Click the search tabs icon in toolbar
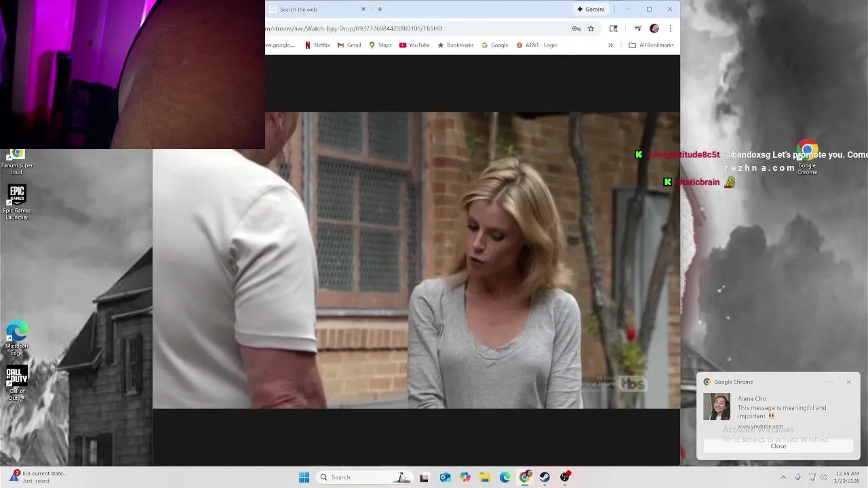This screenshot has width=868, height=488. [613, 28]
